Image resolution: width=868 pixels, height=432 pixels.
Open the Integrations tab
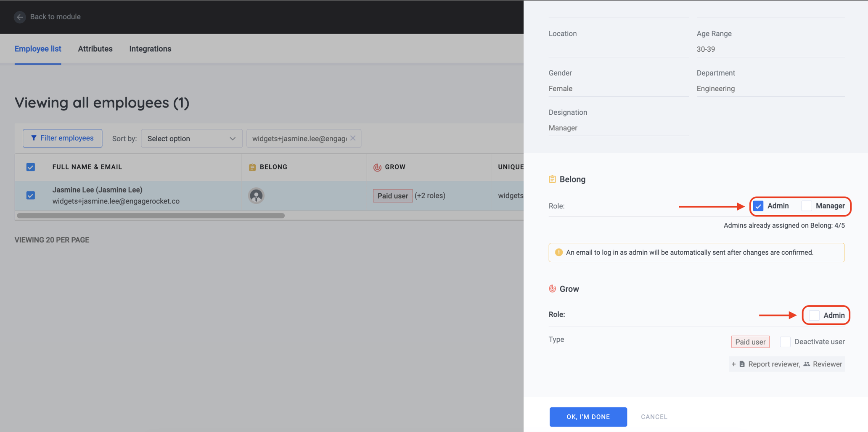150,48
